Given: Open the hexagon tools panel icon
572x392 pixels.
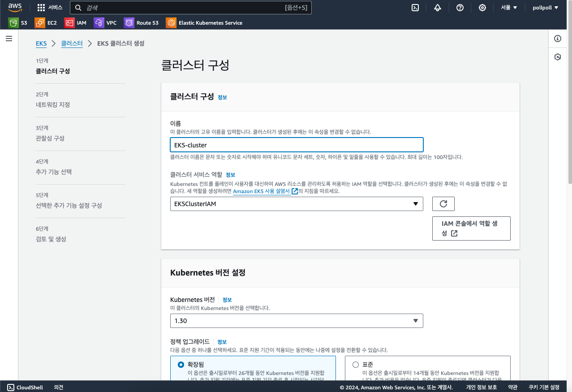Looking at the screenshot, I should coord(558,57).
